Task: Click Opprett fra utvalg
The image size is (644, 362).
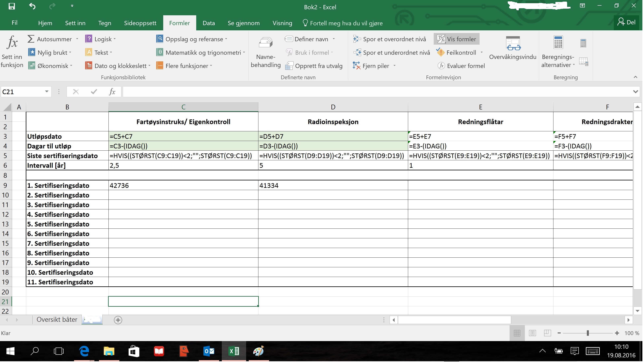Action: 314,66
